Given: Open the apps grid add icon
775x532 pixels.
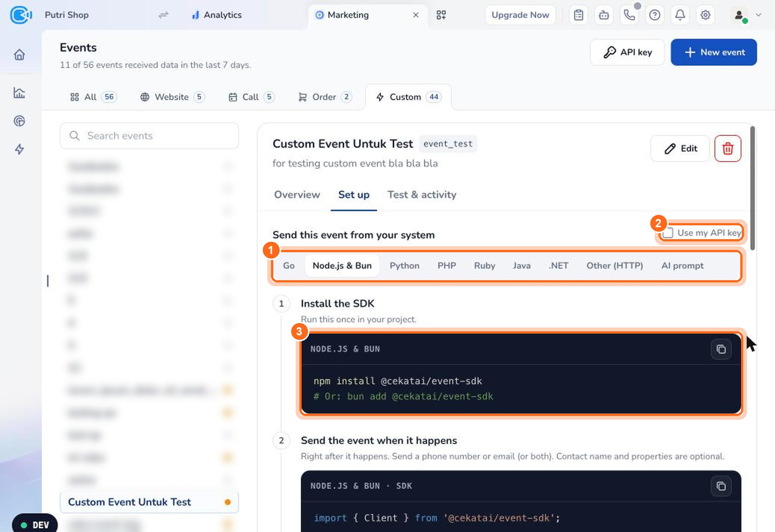Looking at the screenshot, I should click(441, 15).
